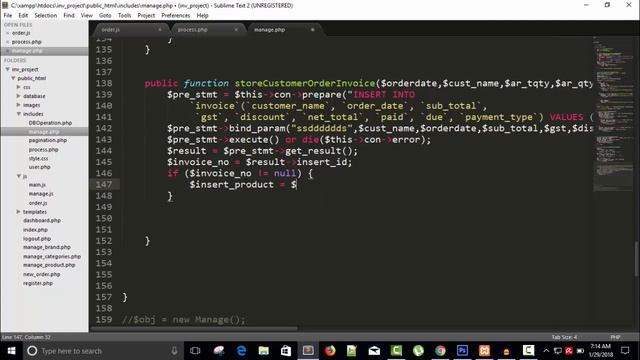Open Google Chrome from the taskbar

tap(440, 351)
